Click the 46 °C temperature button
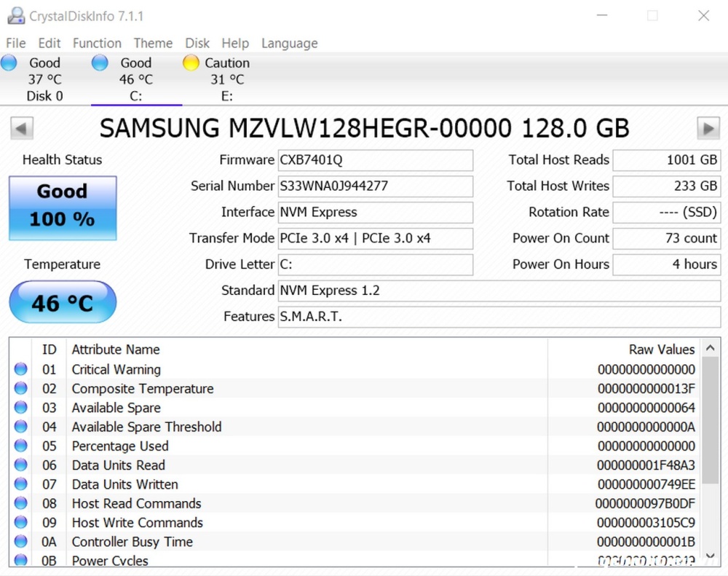728x576 pixels. [63, 302]
